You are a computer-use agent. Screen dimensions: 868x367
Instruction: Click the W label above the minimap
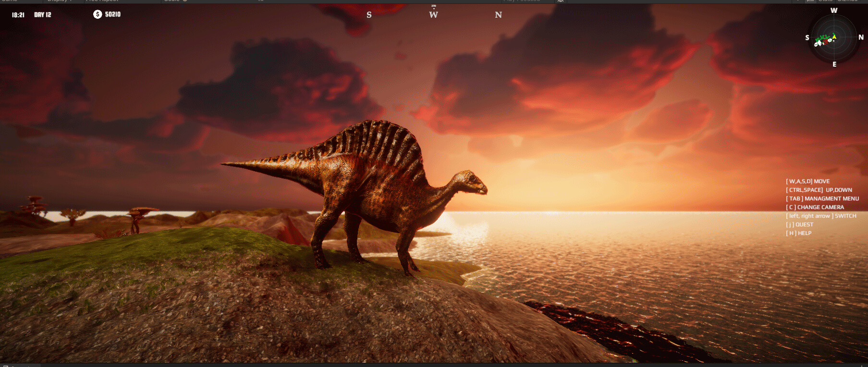click(834, 11)
